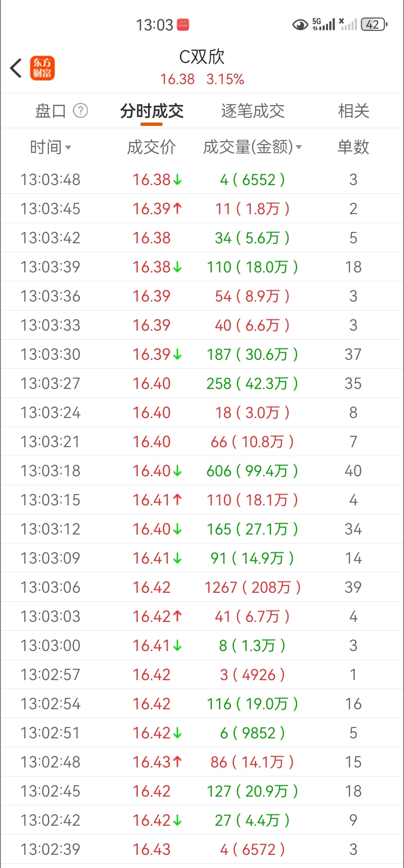The image size is (404, 868).
Task: Tap the red app notification icon
Action: [183, 25]
